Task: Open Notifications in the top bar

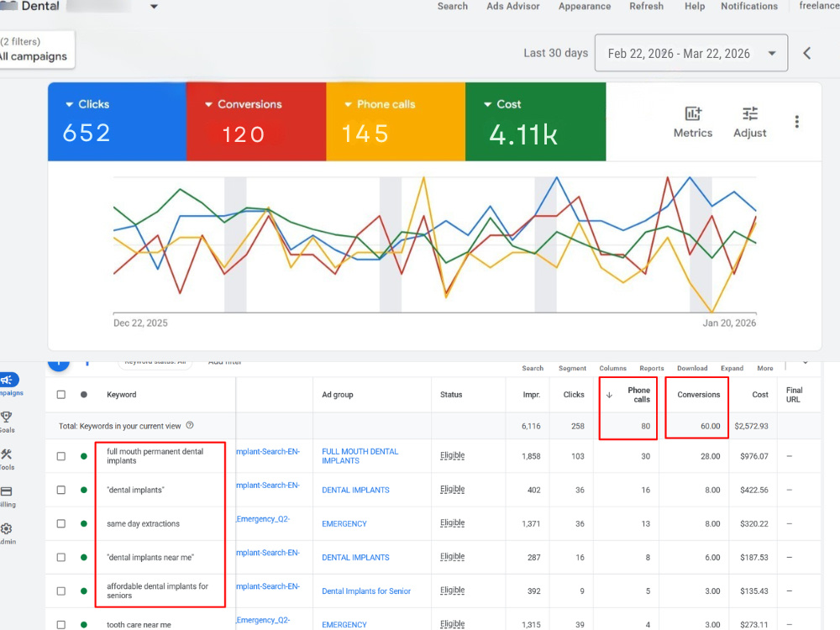Action: [749, 6]
